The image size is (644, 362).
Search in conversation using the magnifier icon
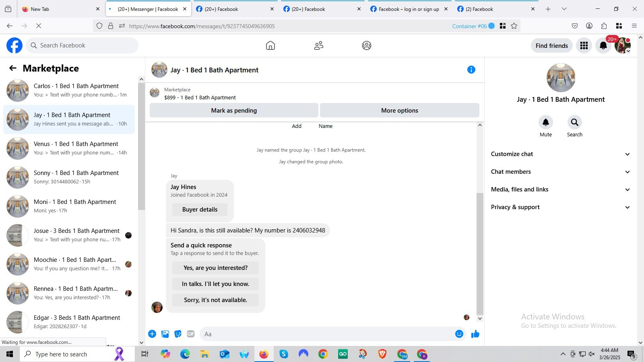coord(575,122)
